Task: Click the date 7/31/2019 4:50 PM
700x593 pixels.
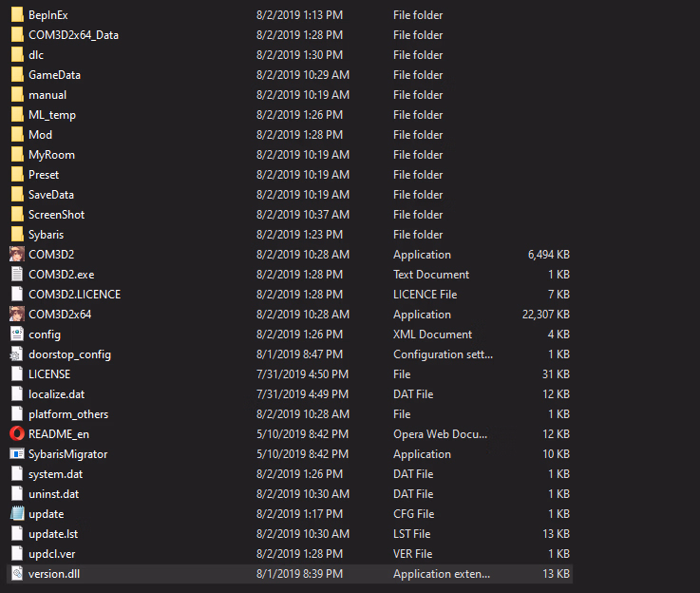Action: [x=302, y=374]
